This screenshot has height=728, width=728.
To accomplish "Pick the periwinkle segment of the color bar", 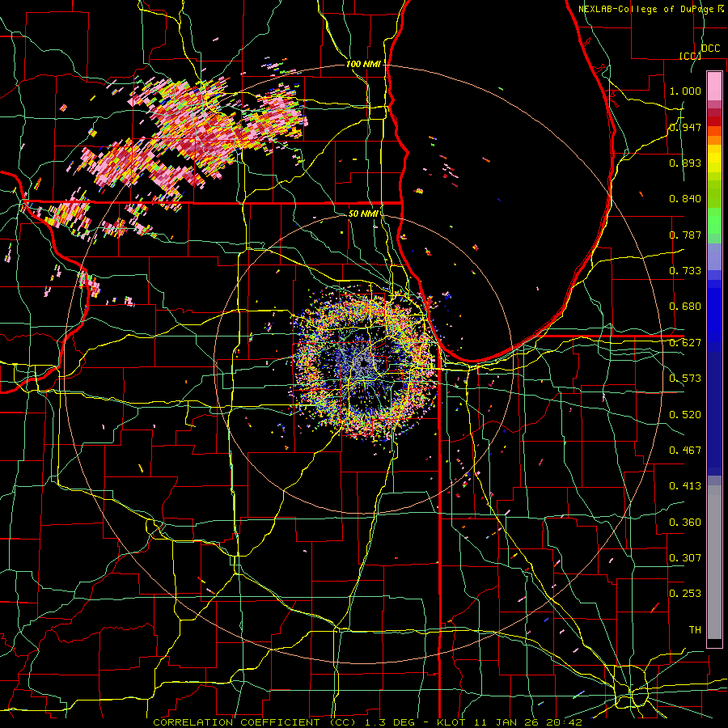I will (714, 256).
